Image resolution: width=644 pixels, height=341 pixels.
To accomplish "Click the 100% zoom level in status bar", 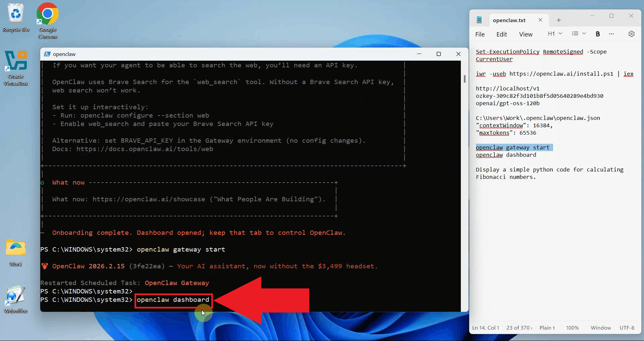I will pos(572,328).
